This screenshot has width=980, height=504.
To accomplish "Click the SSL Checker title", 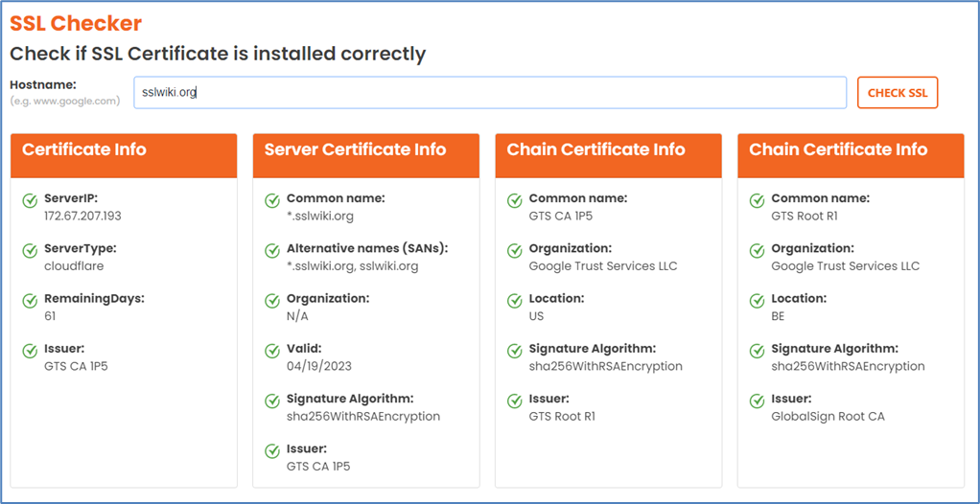I will 76,23.
